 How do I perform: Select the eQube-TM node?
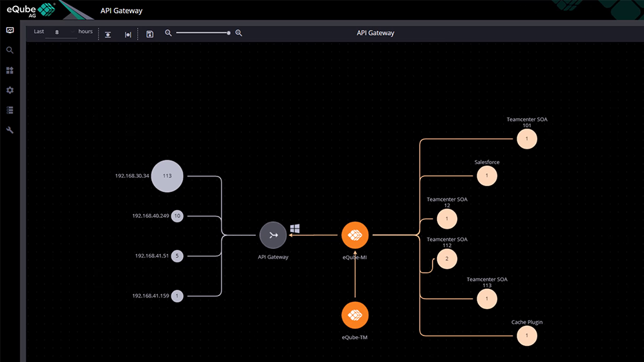click(355, 315)
